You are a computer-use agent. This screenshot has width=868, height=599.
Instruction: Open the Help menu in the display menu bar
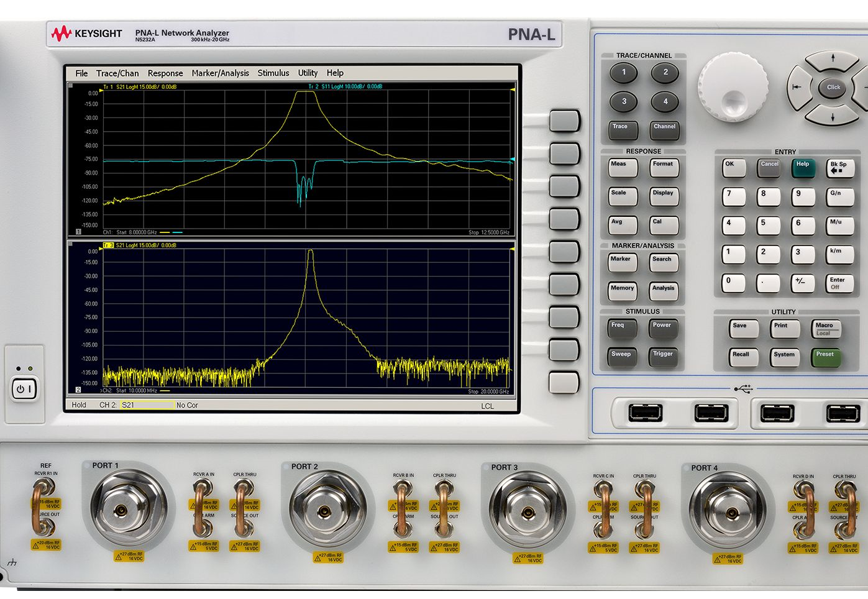click(335, 73)
